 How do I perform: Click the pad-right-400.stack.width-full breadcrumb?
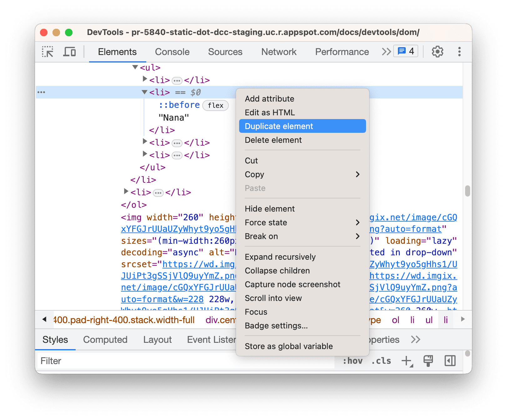(x=124, y=320)
